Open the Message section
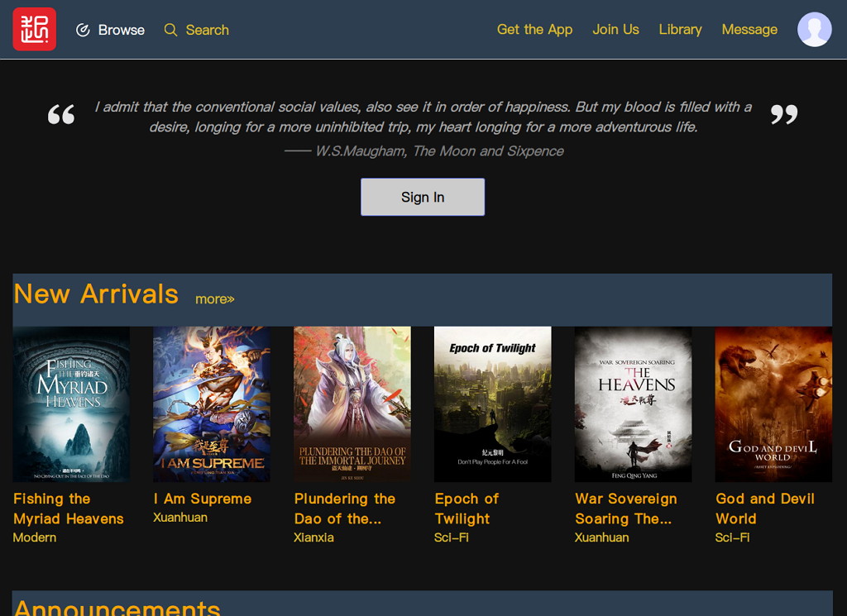This screenshot has width=847, height=616. 749,29
